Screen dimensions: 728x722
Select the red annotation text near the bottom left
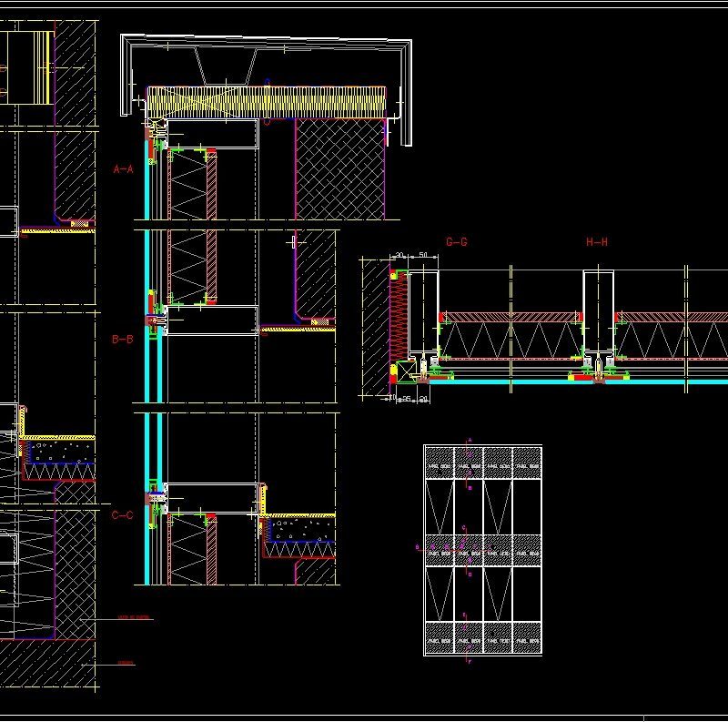click(134, 617)
